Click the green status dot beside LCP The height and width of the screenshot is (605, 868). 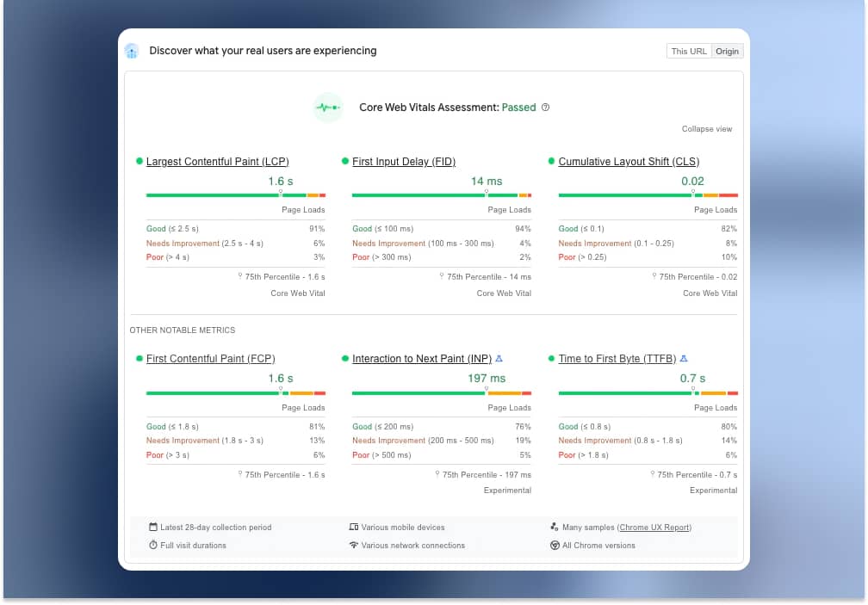[139, 161]
